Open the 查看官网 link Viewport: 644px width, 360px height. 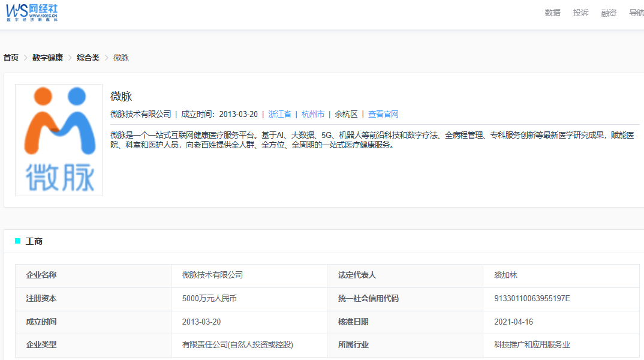pyautogui.click(x=383, y=114)
